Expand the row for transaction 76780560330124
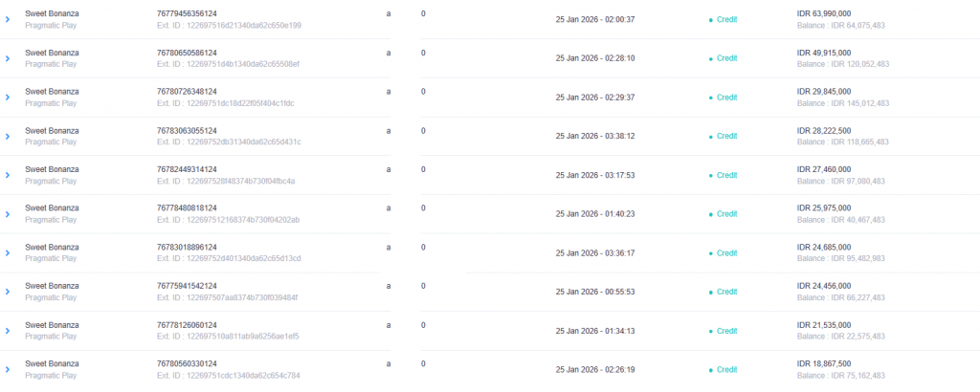 [x=8, y=369]
